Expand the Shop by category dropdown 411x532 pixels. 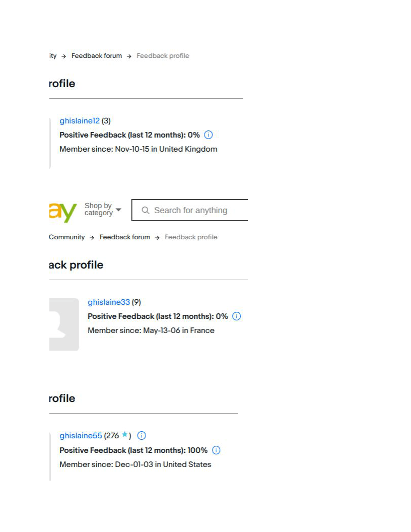[x=103, y=210]
